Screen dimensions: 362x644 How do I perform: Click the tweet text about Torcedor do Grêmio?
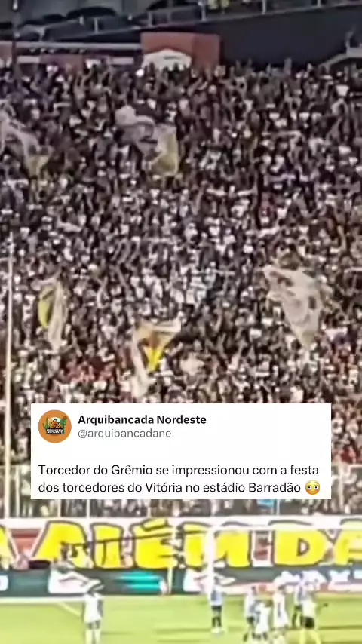[179, 479]
